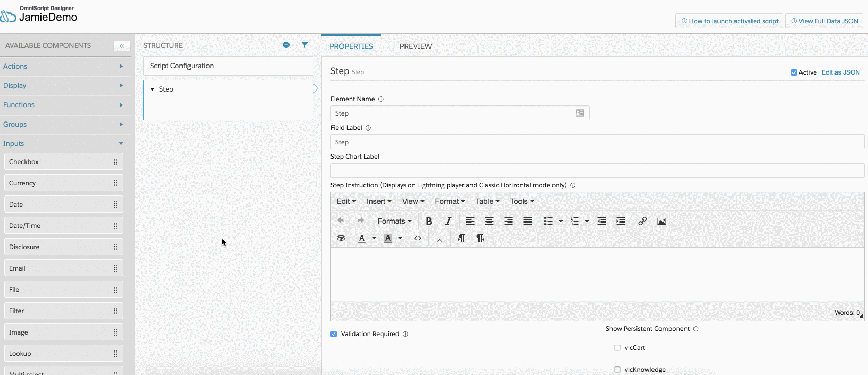Open the Formats dropdown
This screenshot has height=375, width=868.
click(394, 221)
